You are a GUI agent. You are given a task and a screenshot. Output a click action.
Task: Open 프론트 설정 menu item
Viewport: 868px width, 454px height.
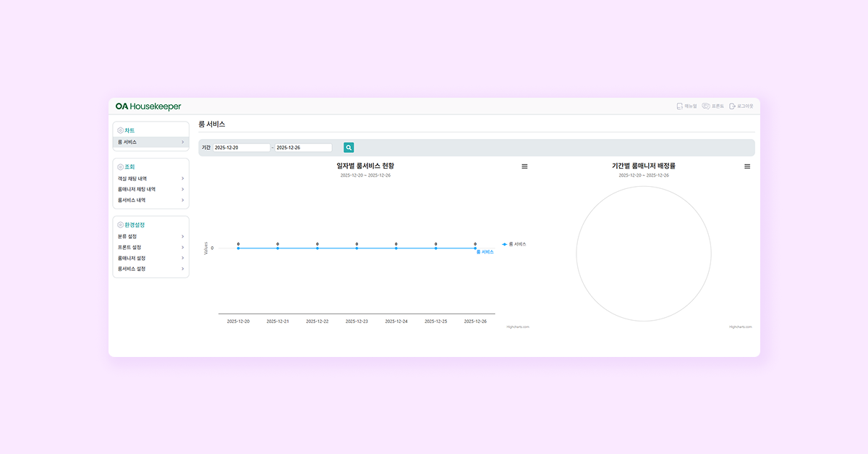[151, 247]
